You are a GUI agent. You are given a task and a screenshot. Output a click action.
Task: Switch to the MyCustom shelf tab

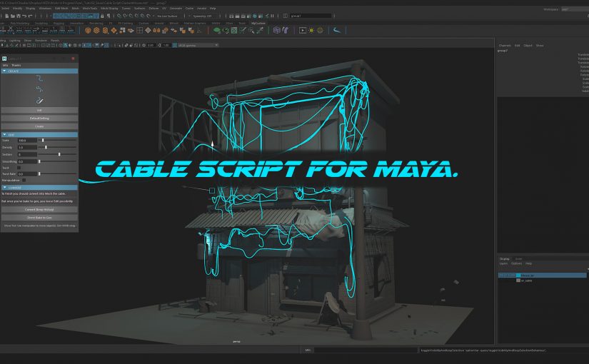258,24
